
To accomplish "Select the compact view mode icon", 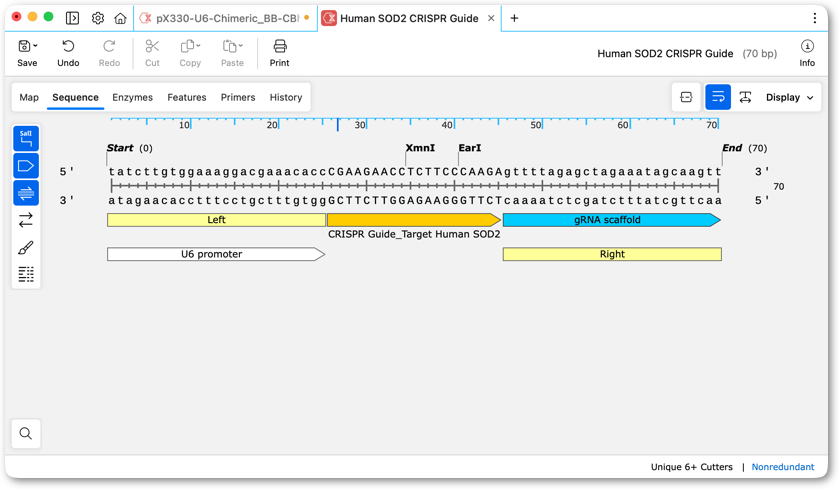I will click(686, 97).
